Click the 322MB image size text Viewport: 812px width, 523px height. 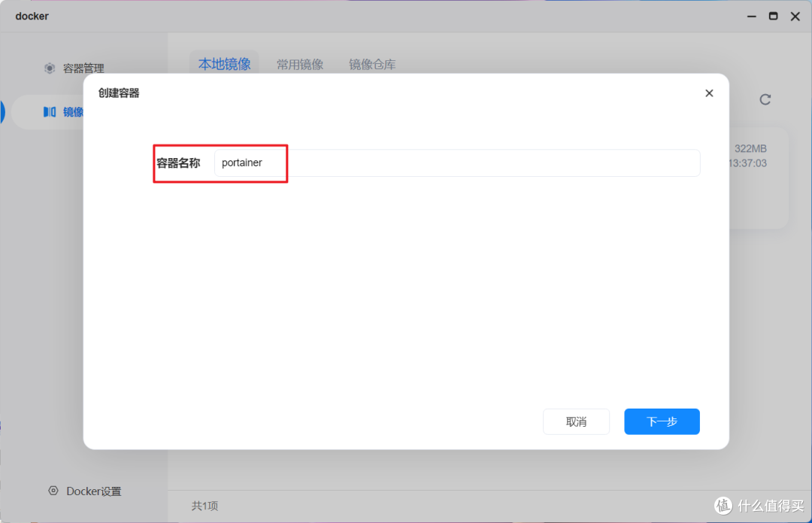coord(750,149)
